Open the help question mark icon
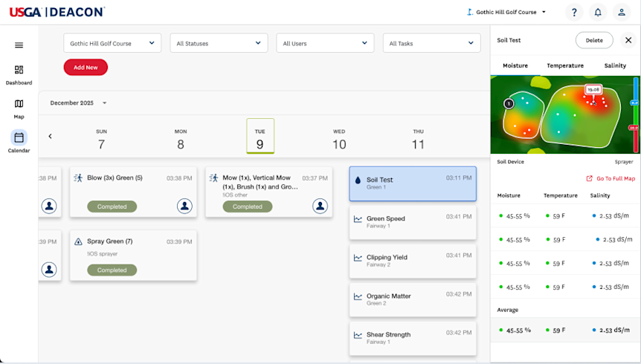Image resolution: width=641 pixels, height=364 pixels. pos(574,12)
